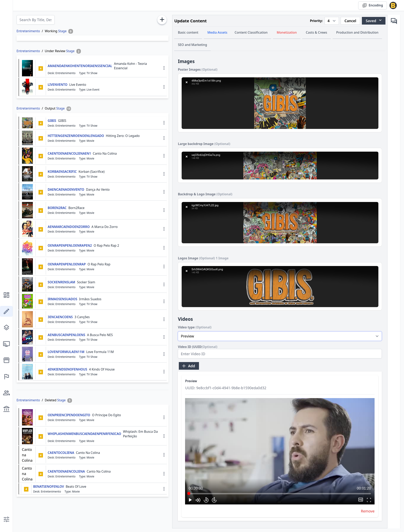Open LOVENFORMULAEN11M content link
The width and height of the screenshot is (404, 532).
[66, 352]
